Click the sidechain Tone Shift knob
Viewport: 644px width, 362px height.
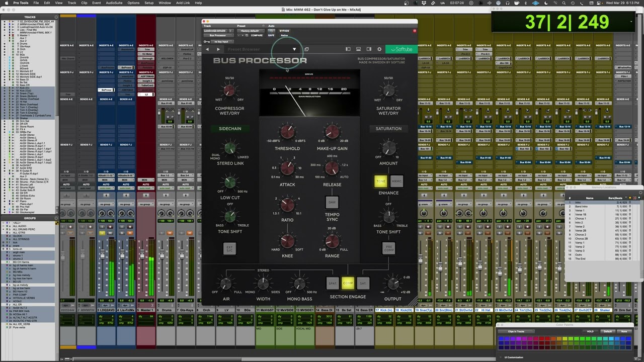pyautogui.click(x=230, y=216)
